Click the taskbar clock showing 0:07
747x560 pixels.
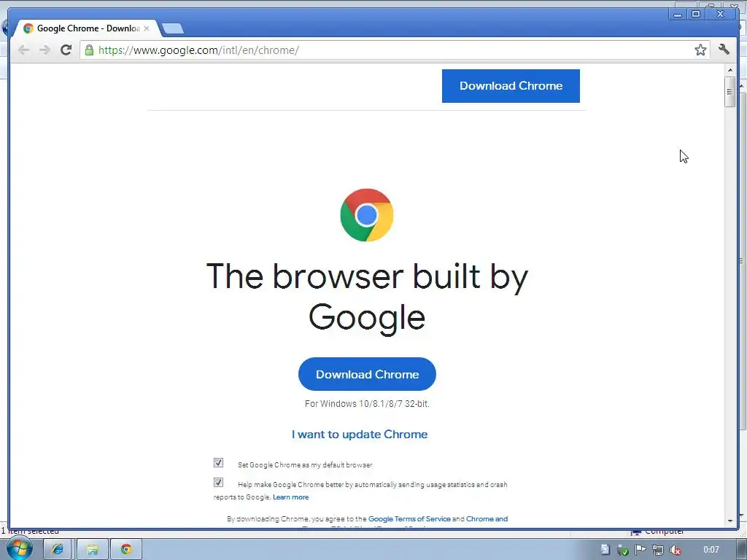(x=711, y=550)
